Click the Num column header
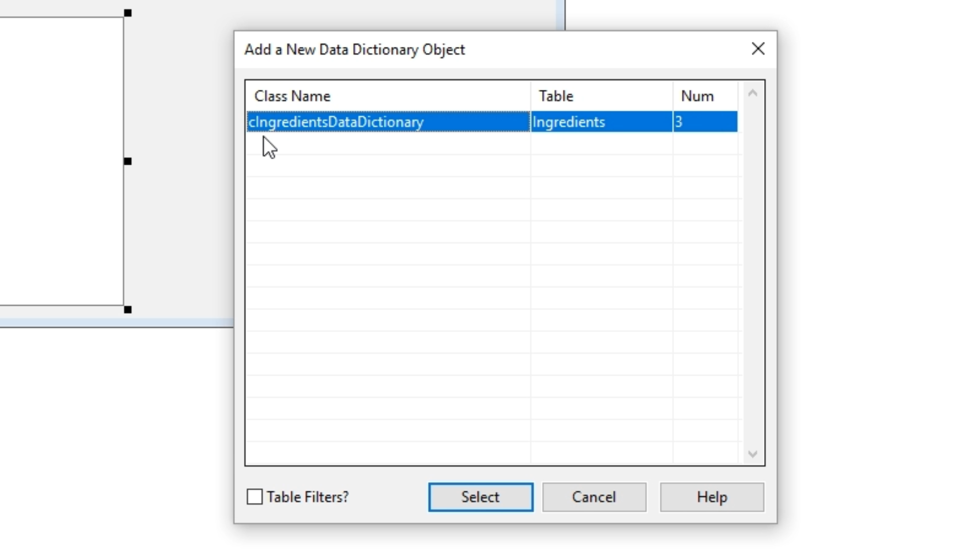The image size is (980, 551). point(697,96)
